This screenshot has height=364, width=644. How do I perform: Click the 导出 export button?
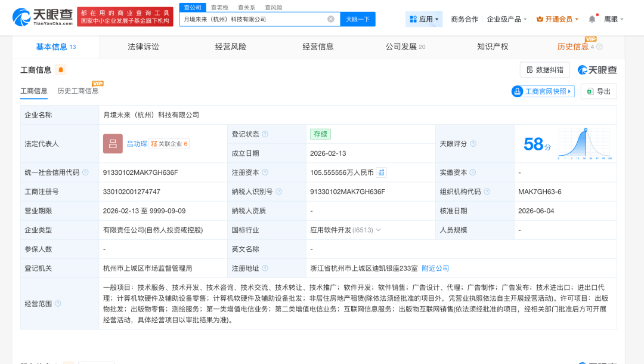pos(599,92)
